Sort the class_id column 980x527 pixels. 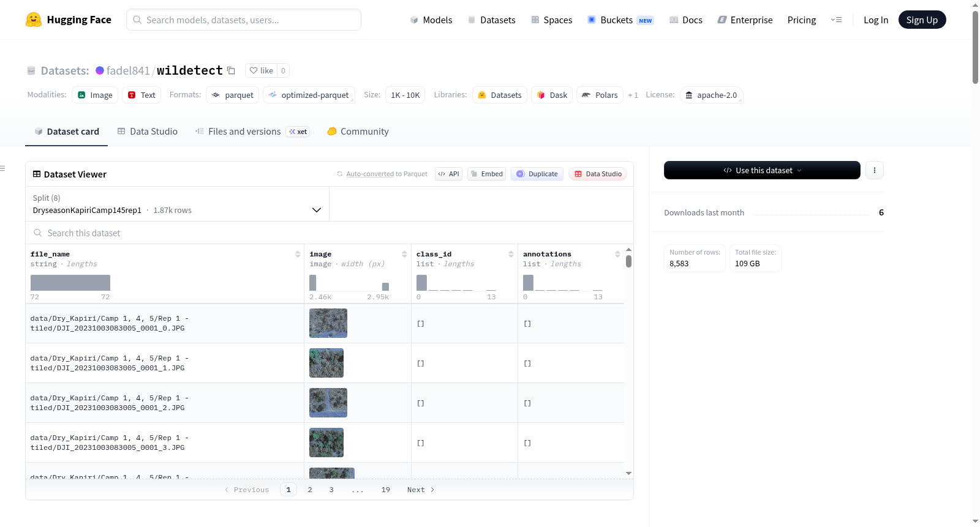coord(511,254)
